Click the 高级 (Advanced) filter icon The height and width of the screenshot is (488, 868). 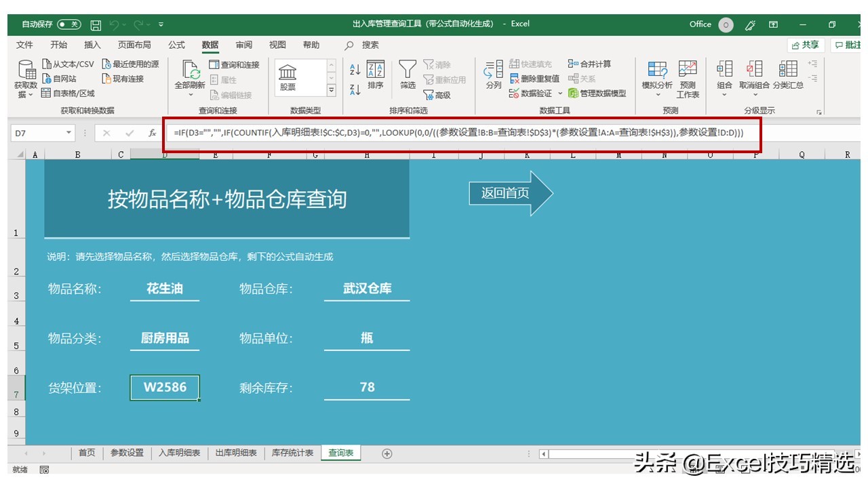[441, 95]
